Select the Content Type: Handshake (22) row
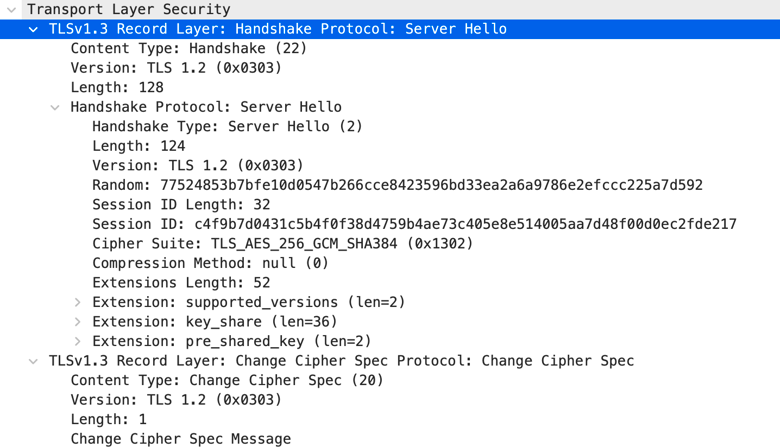Image resolution: width=780 pixels, height=448 pixels. tap(390, 49)
